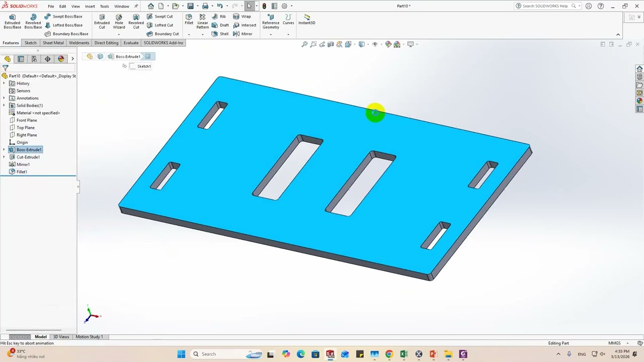Select the Lofted Cut tool
The image size is (644, 362).
159,25
